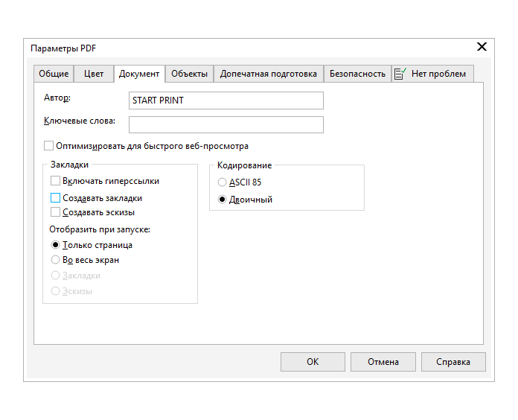The width and height of the screenshot is (518, 420).
Task: Select the Документ tab
Action: tap(139, 74)
